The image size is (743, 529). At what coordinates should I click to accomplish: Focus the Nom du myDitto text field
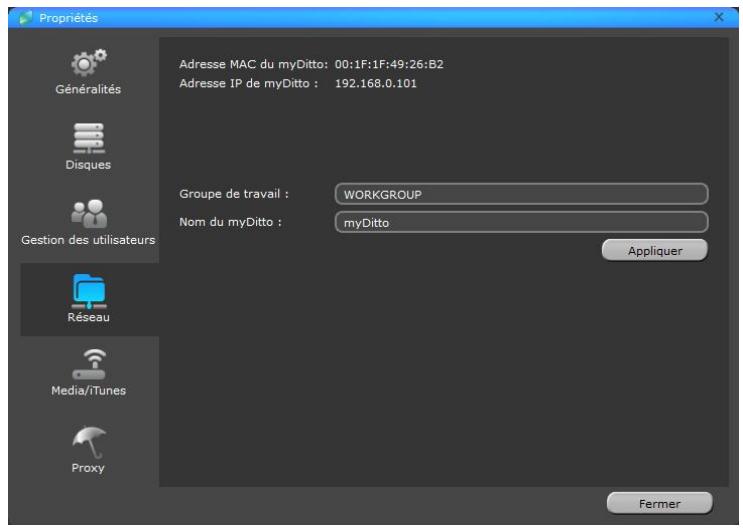click(x=520, y=223)
